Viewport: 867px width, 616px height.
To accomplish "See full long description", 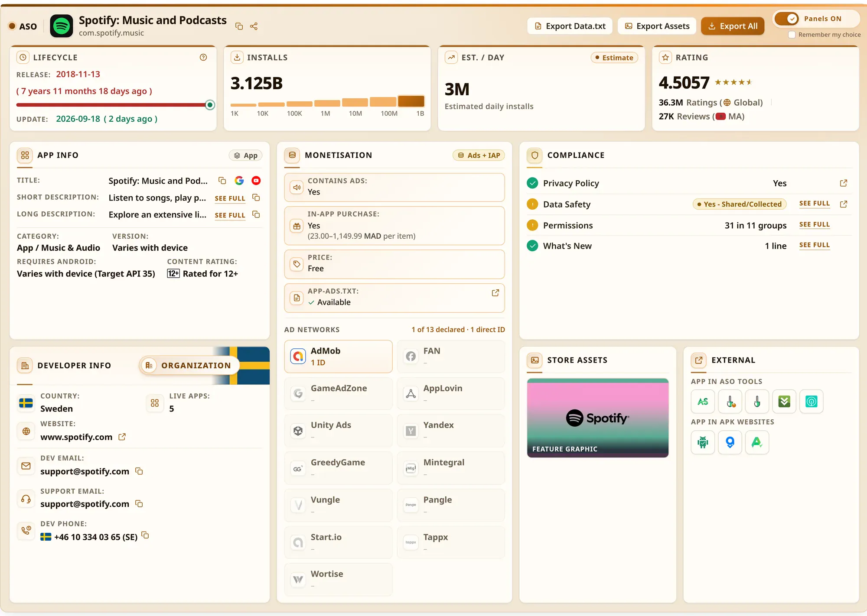I will click(x=230, y=215).
